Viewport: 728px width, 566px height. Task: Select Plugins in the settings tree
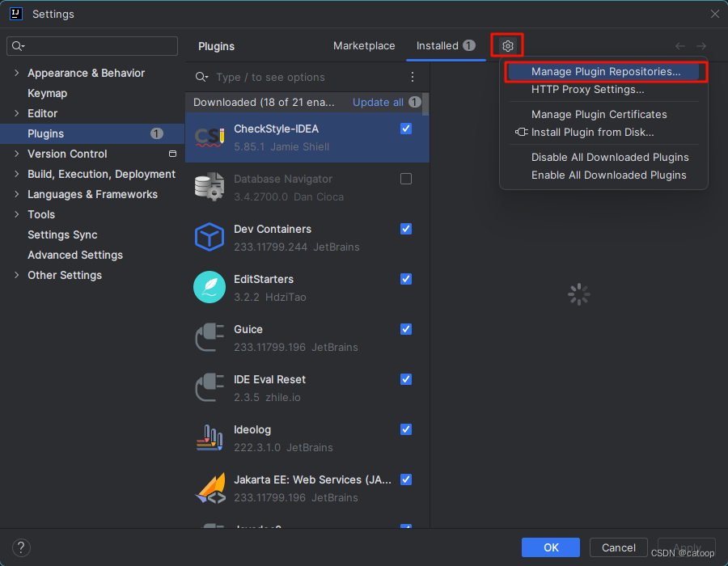pyautogui.click(x=93, y=133)
